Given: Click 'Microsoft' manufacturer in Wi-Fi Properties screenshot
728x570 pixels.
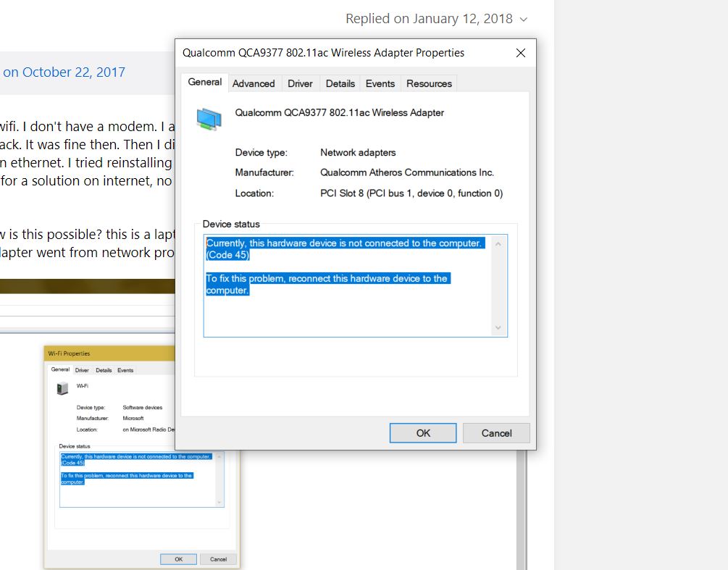Looking at the screenshot, I should pos(133,418).
